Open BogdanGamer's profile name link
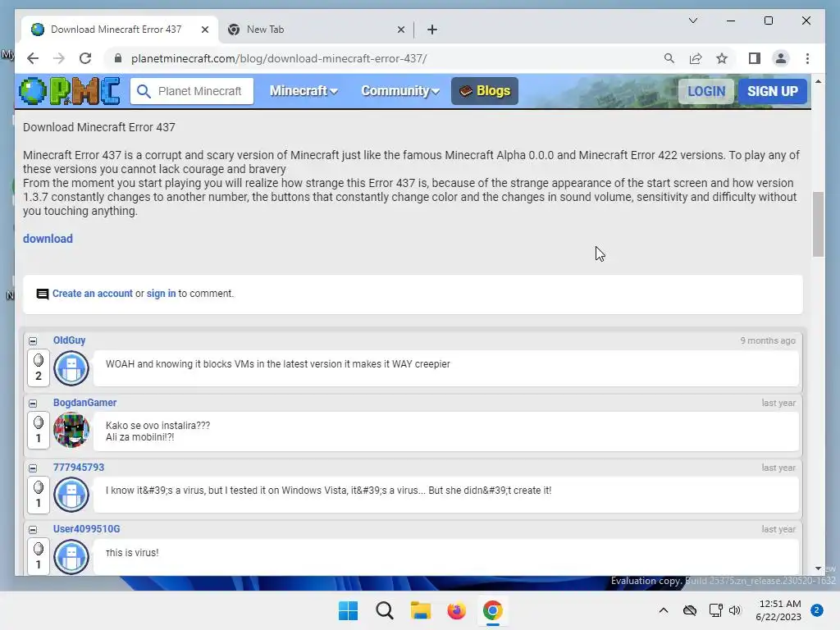Image resolution: width=840 pixels, height=630 pixels. point(84,402)
